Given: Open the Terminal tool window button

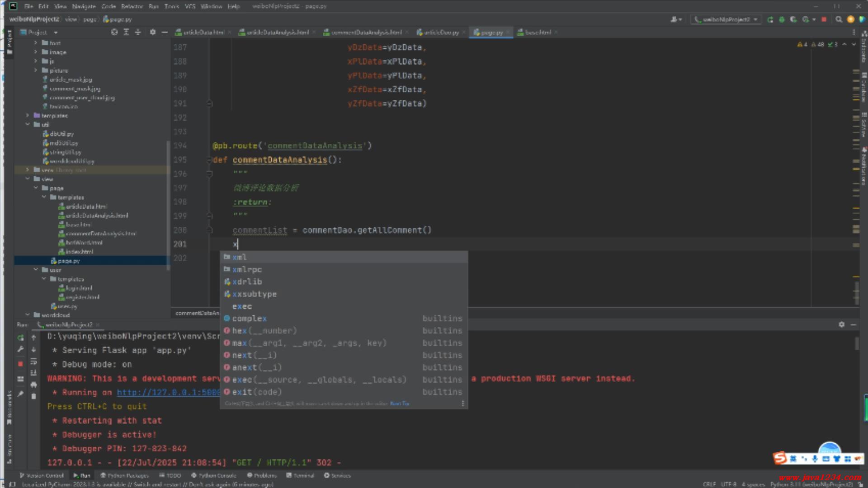Looking at the screenshot, I should click(x=300, y=475).
